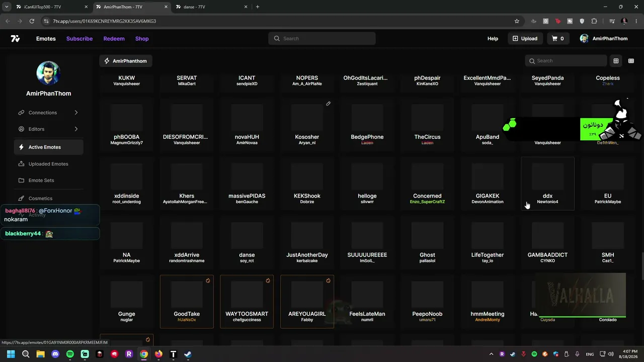Open Cosmetics in the sidebar
Screen dimensions: 644x362
point(49,199)
